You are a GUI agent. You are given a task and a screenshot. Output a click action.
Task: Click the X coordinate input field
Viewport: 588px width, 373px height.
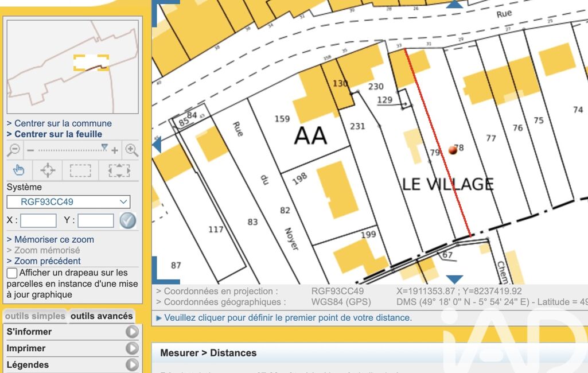(38, 220)
